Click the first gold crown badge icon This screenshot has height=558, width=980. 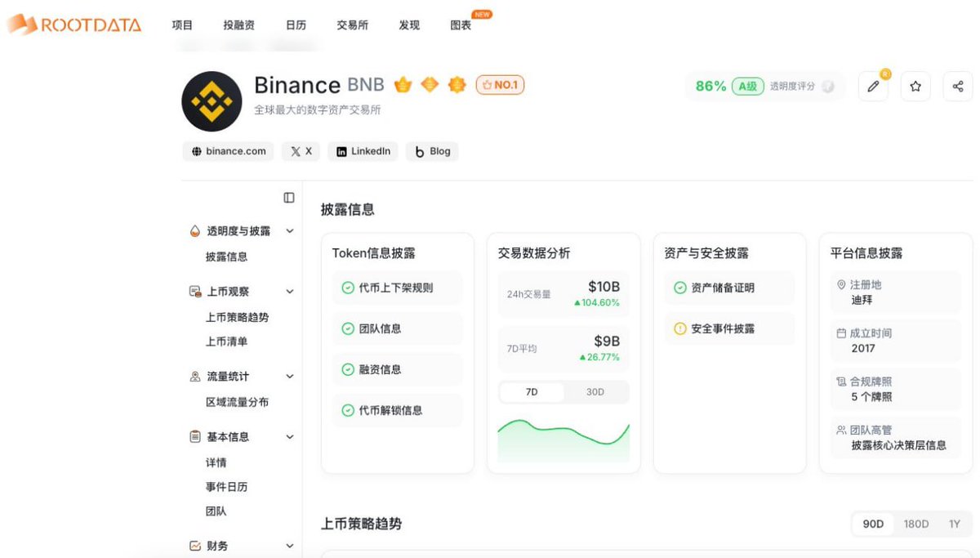point(403,85)
